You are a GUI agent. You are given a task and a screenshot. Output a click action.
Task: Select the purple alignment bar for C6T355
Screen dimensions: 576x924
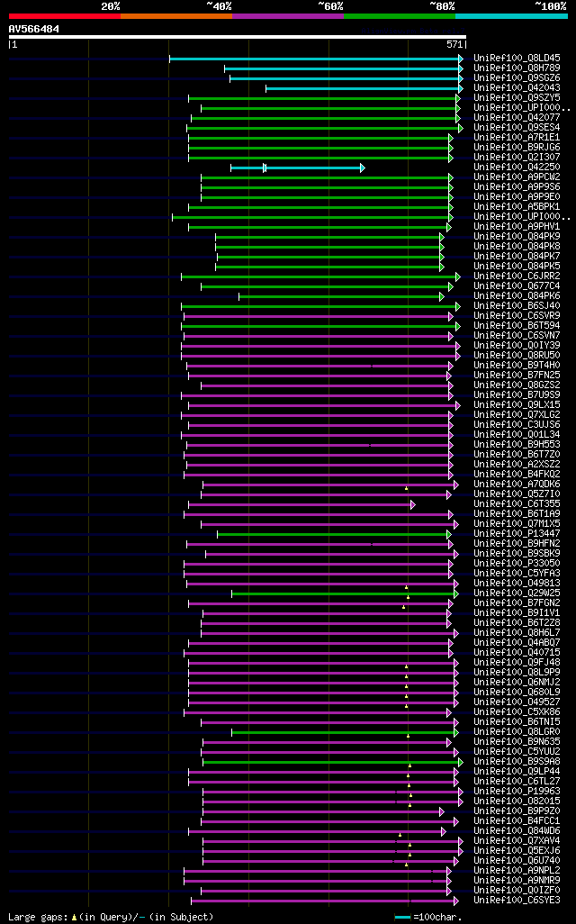point(302,504)
